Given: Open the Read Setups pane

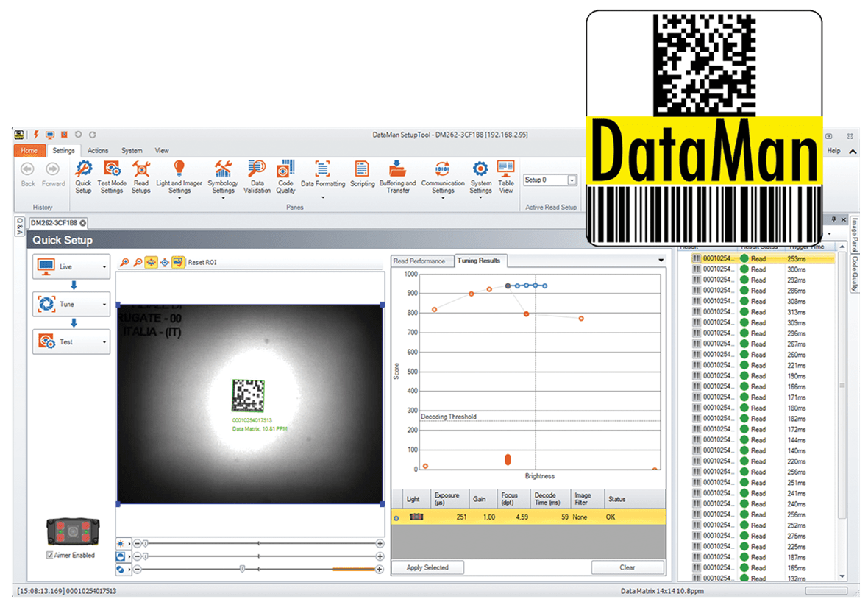Looking at the screenshot, I should coord(141,177).
